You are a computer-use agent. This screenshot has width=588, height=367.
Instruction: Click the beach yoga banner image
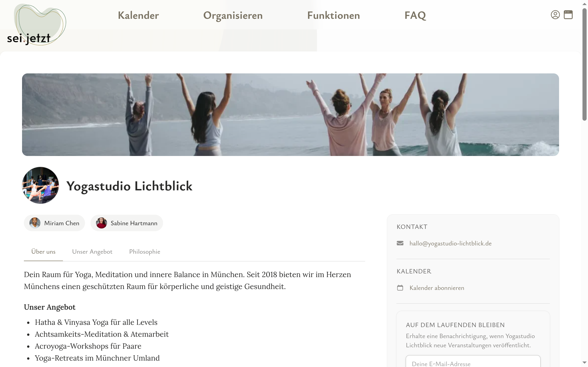(290, 114)
